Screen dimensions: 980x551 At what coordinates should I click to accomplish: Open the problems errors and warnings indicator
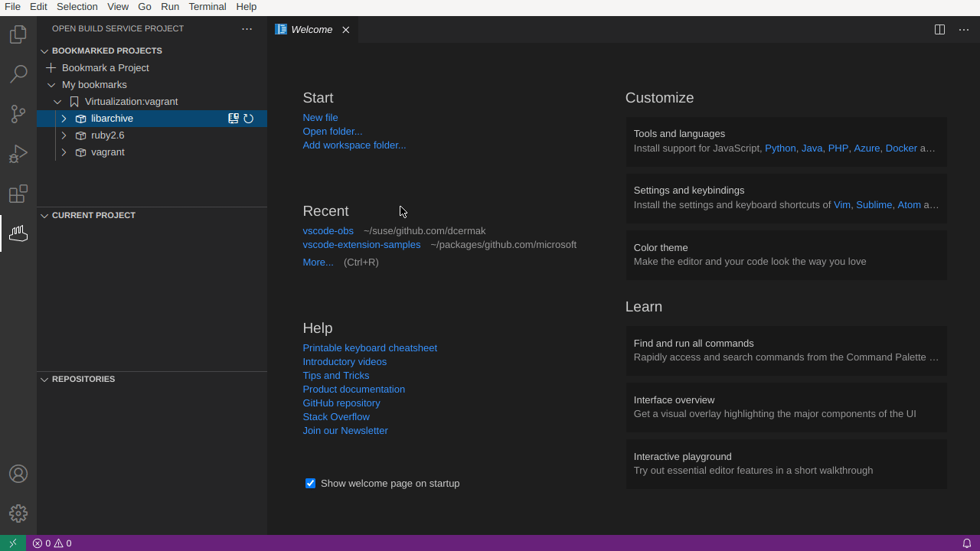(x=52, y=543)
